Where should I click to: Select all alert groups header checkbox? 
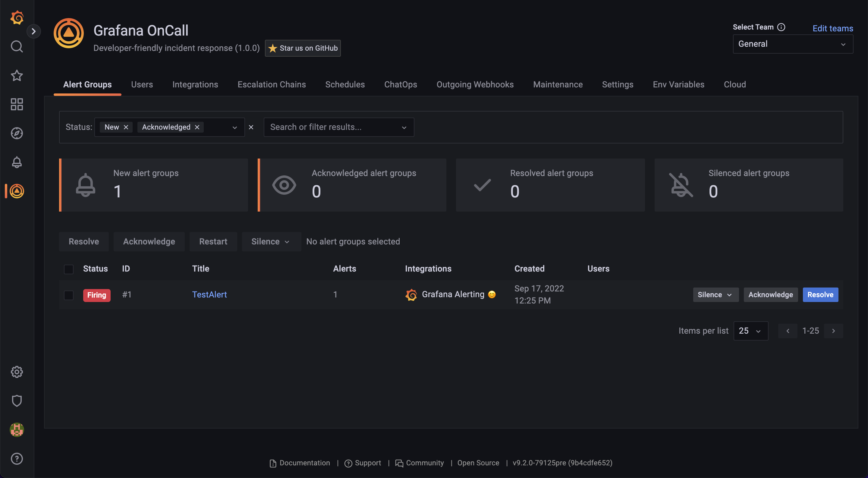(x=69, y=269)
